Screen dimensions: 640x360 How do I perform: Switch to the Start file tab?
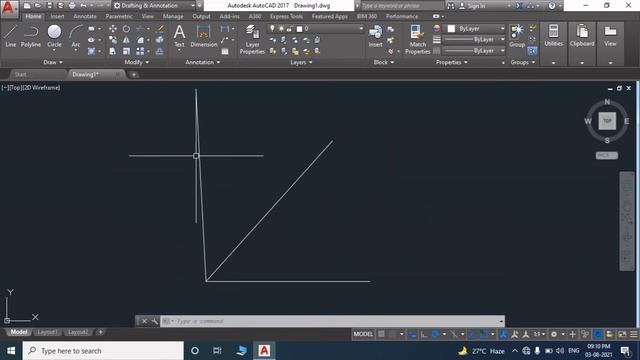pos(20,74)
